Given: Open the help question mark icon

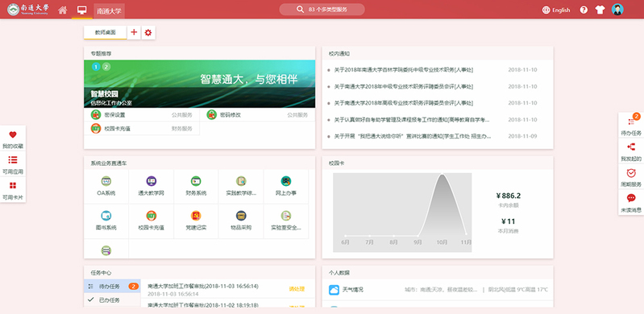Looking at the screenshot, I should 584,10.
